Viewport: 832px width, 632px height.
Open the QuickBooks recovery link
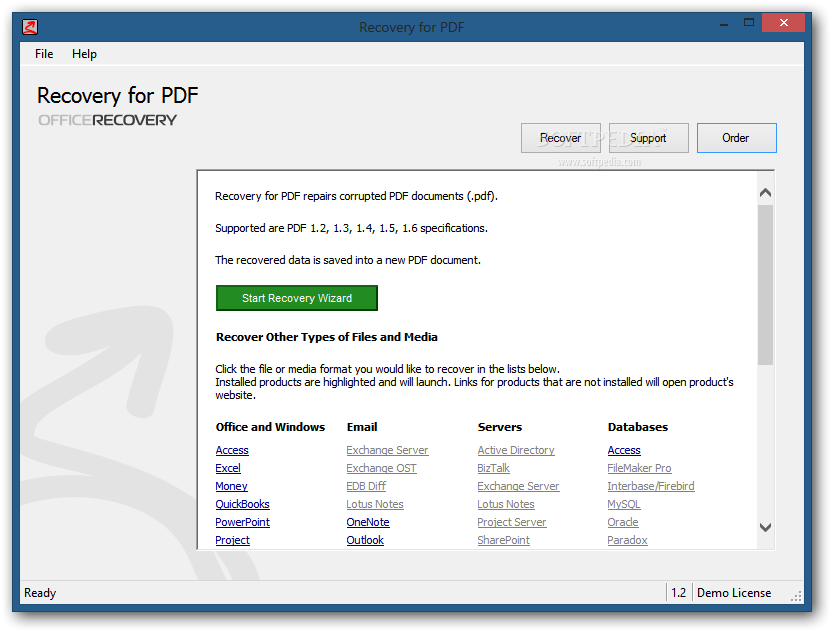tap(242, 504)
